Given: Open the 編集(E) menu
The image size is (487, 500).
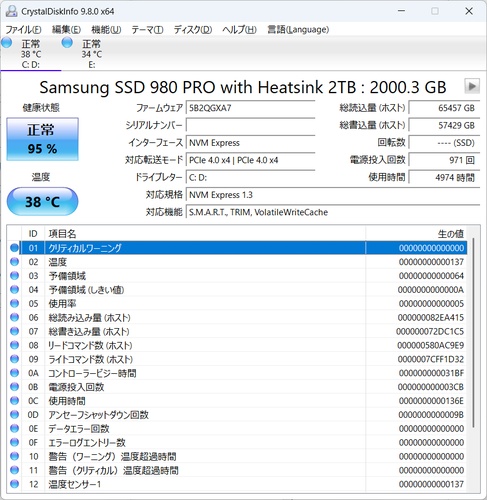Looking at the screenshot, I should [66, 30].
